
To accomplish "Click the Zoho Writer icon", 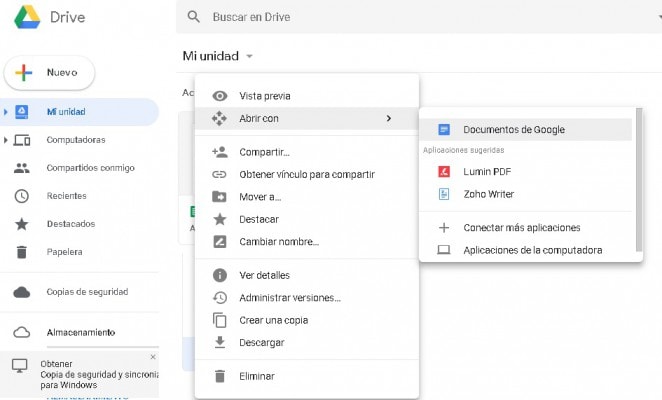I will [444, 194].
